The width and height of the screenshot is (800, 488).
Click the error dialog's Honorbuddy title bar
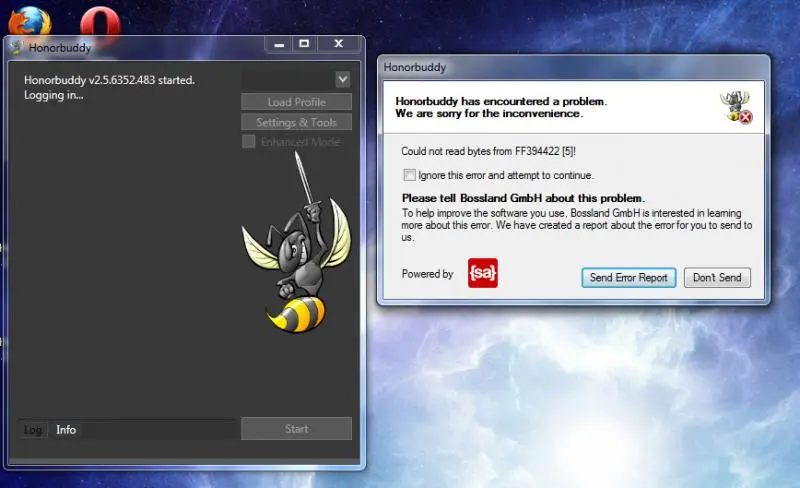[573, 67]
